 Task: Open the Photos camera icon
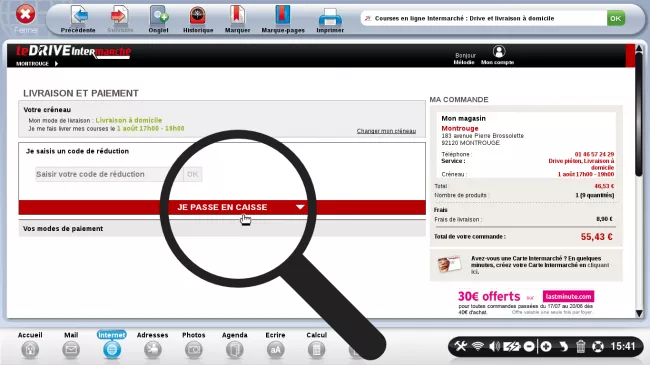point(194,350)
